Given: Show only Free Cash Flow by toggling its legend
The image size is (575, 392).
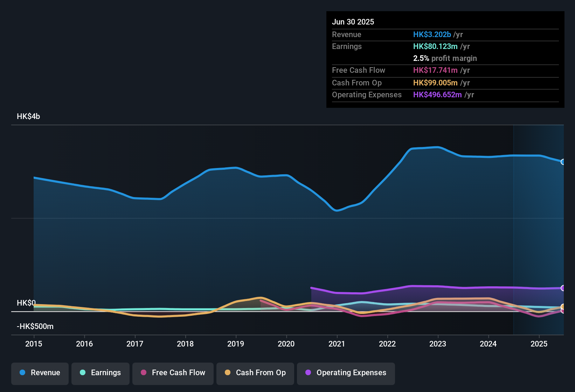Looking at the screenshot, I should tap(173, 373).
